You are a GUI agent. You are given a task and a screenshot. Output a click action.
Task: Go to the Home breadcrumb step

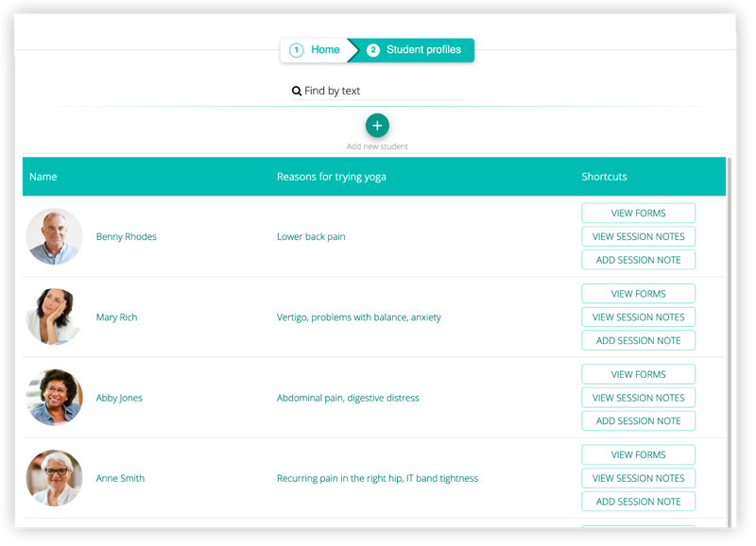315,50
